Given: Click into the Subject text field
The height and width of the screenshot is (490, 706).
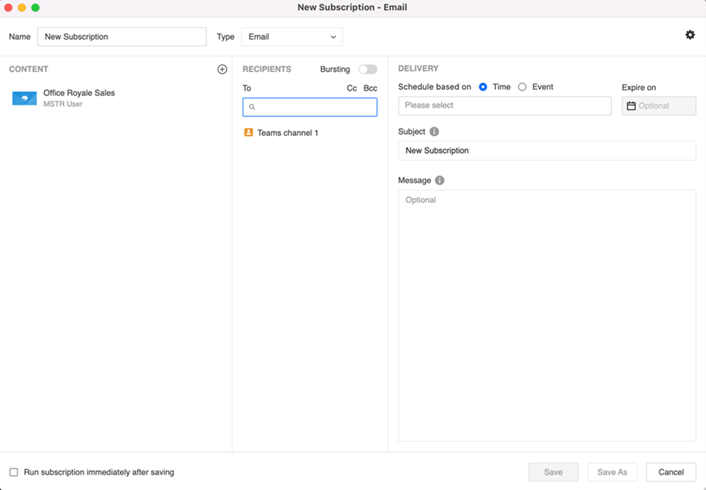Looking at the screenshot, I should click(x=546, y=151).
